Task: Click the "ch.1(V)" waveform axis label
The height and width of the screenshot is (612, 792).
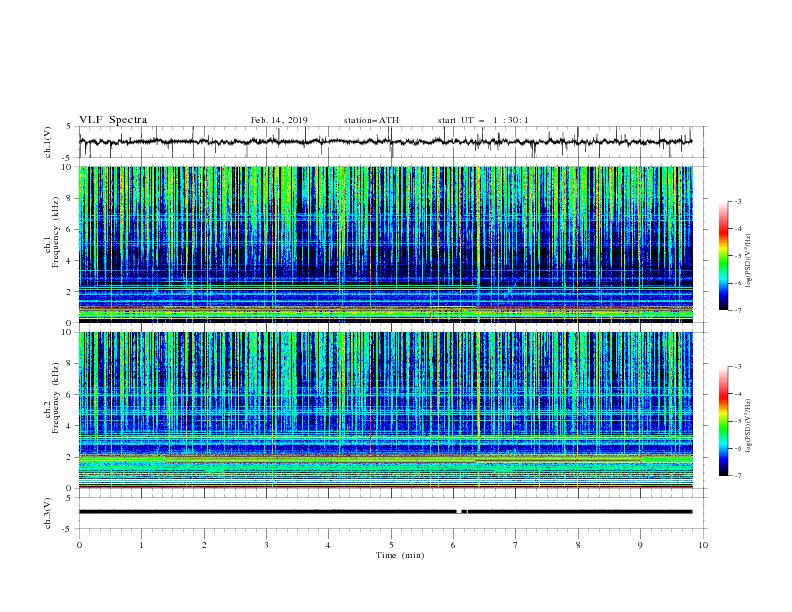Action: (x=48, y=142)
